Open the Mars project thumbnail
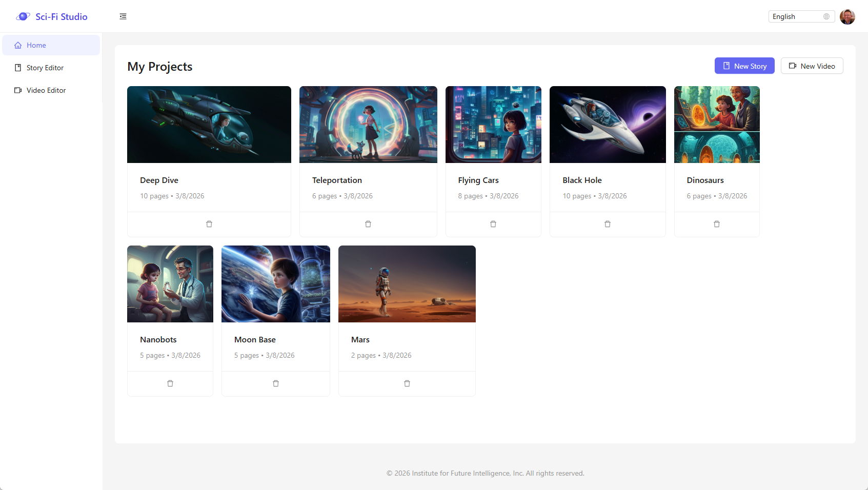This screenshot has height=490, width=868. click(407, 284)
